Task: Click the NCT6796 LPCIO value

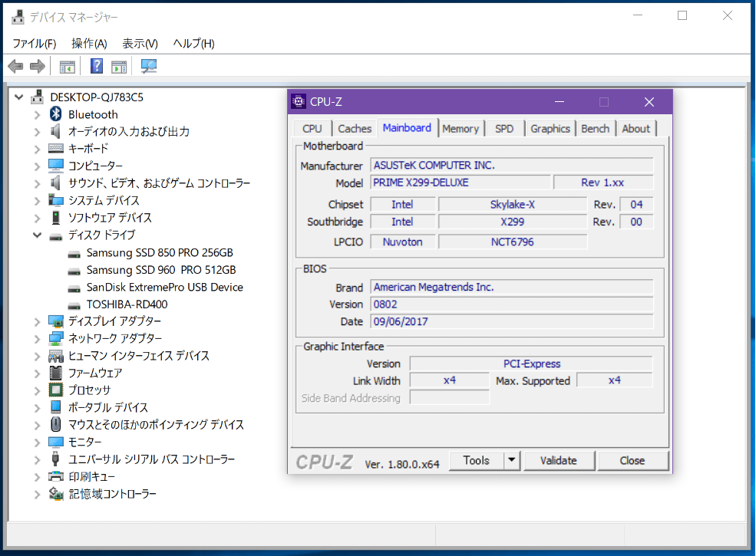Action: [x=513, y=242]
